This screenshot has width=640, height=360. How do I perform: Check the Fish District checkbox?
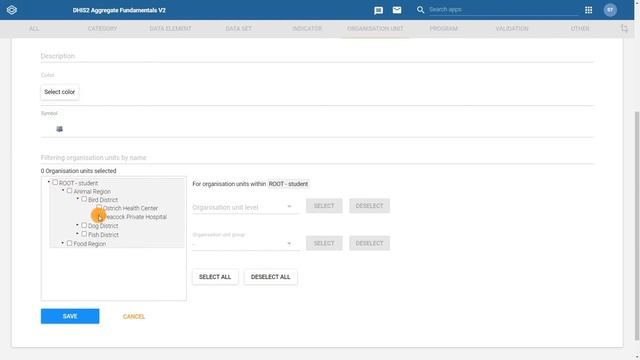(x=84, y=234)
